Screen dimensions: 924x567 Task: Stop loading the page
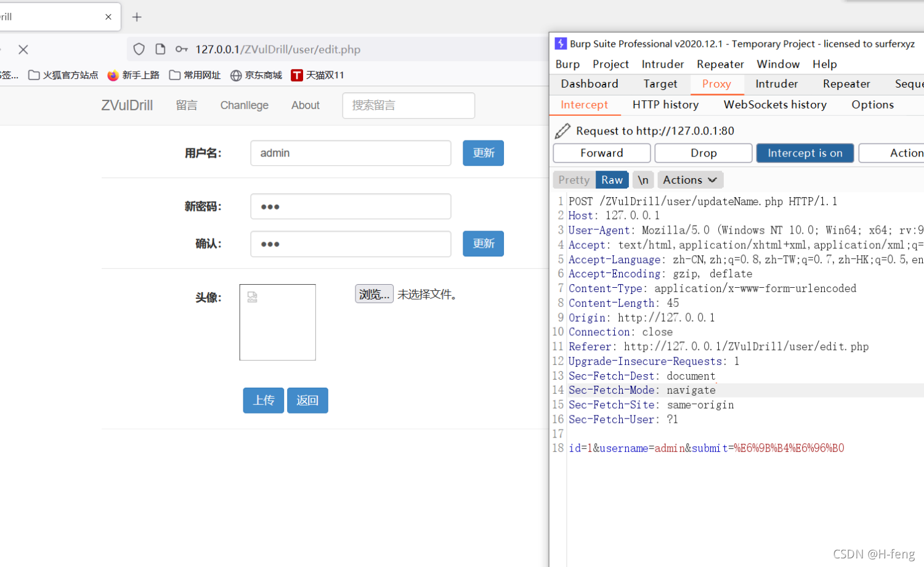[23, 49]
